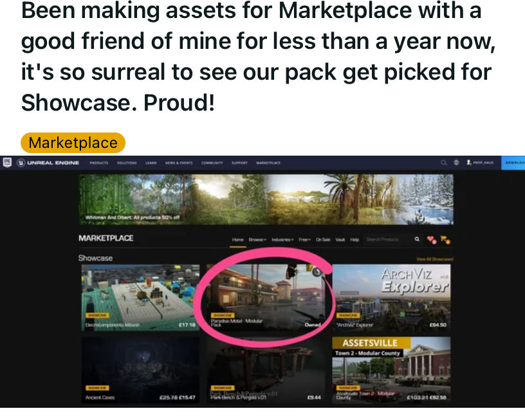Click the blue Download button
The height and width of the screenshot is (420, 525).
coord(513,163)
